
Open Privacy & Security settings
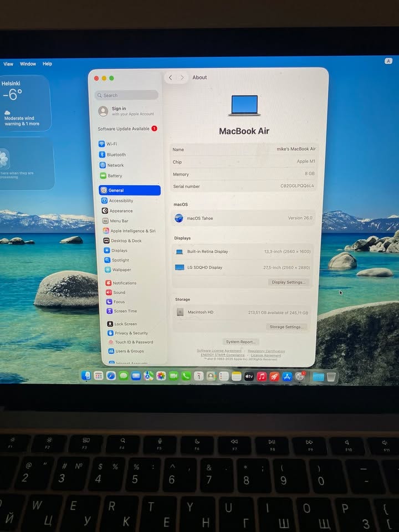click(127, 333)
